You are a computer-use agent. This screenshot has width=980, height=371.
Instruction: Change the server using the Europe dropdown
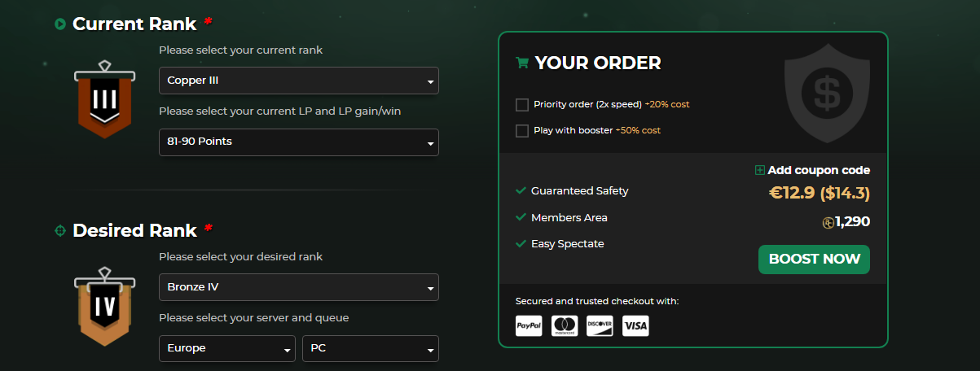click(226, 349)
